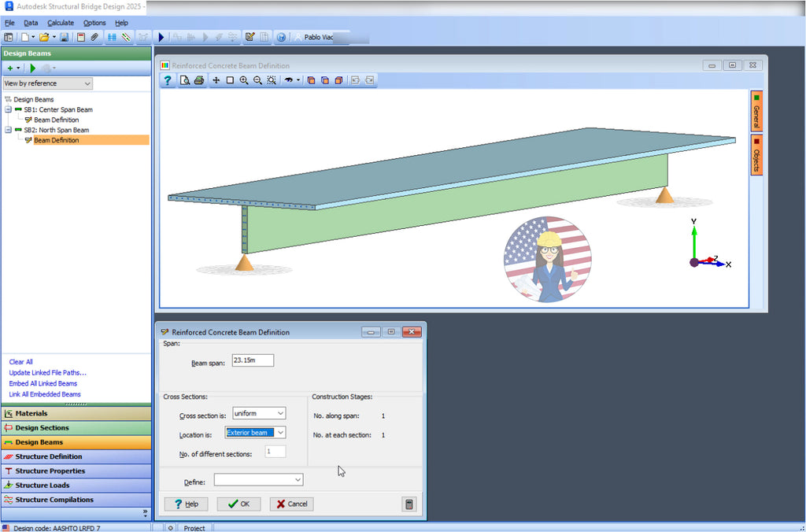806x532 pixels.
Task: Click the Zoom to Fit icon
Action: (x=272, y=80)
